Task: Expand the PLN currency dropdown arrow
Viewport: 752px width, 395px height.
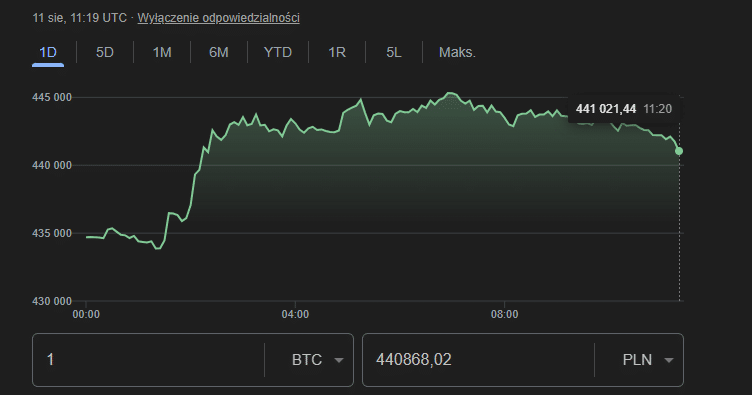Action: click(x=669, y=360)
